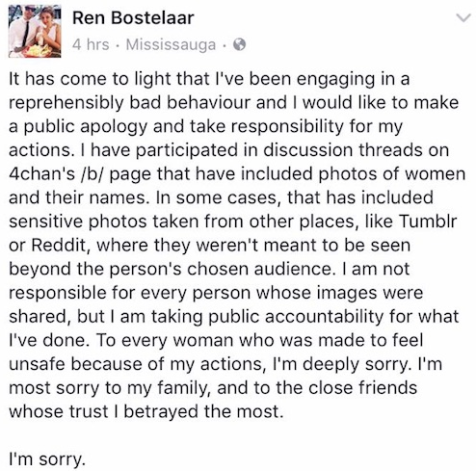The height and width of the screenshot is (471, 476).
Task: Click the word Tumblr in the post
Action: pyautogui.click(x=427, y=221)
